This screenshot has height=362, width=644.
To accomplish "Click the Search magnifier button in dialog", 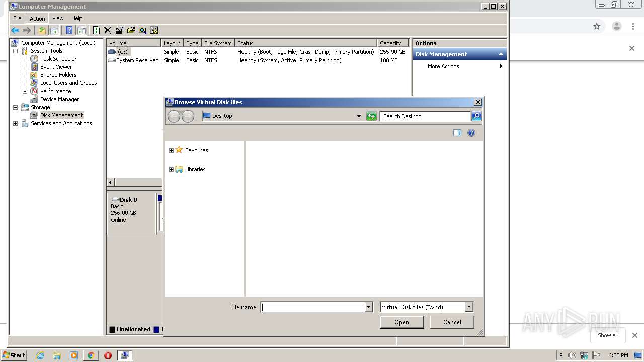I will click(x=476, y=116).
